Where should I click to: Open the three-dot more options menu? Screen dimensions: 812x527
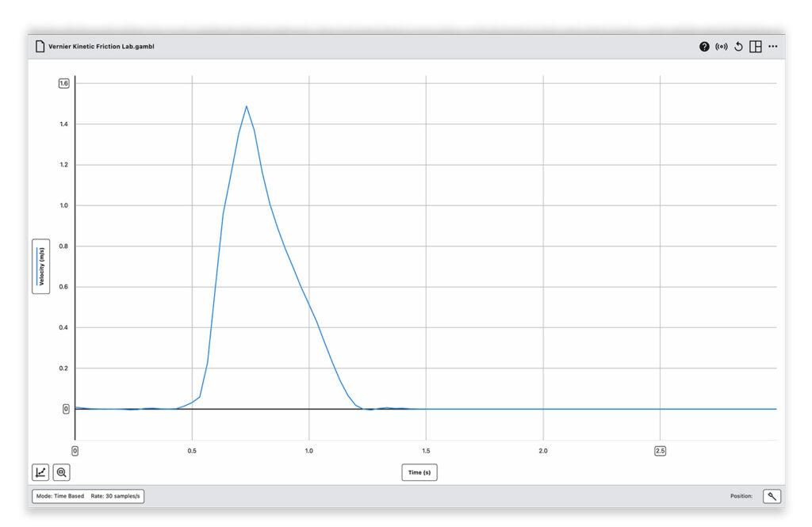[773, 47]
